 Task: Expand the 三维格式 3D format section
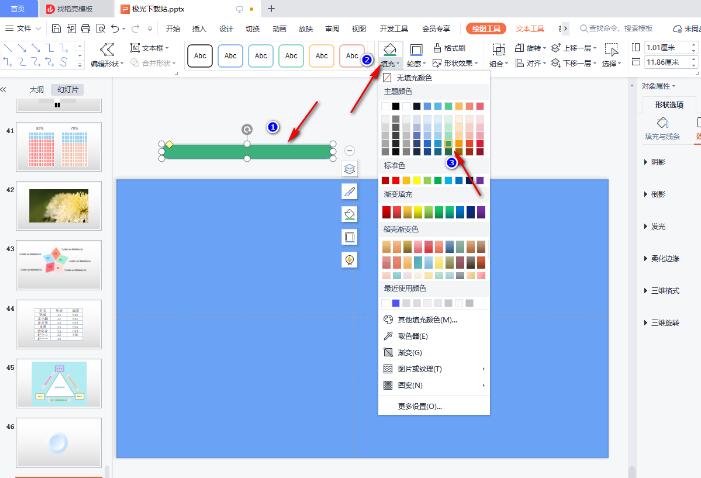pyautogui.click(x=664, y=291)
